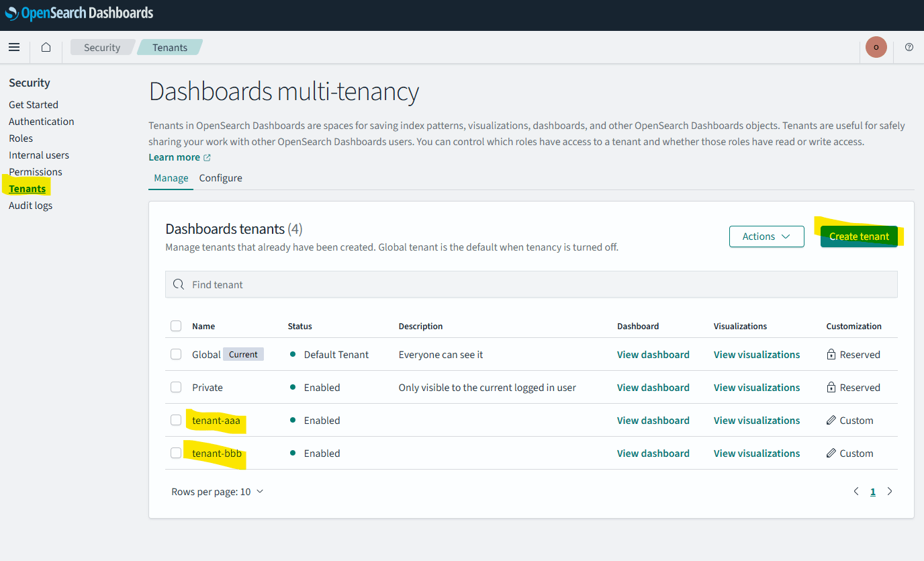Switch to the Manage tab
Viewport: 924px width, 561px height.
click(x=171, y=178)
